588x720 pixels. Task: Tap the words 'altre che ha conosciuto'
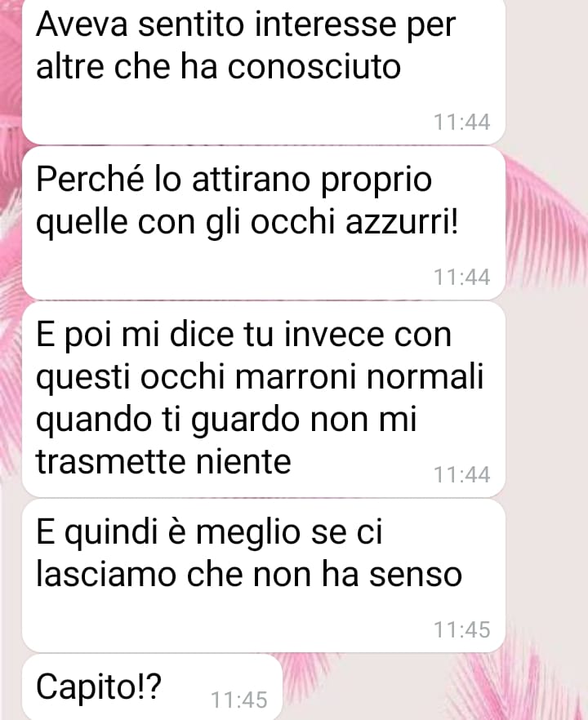[x=218, y=67]
